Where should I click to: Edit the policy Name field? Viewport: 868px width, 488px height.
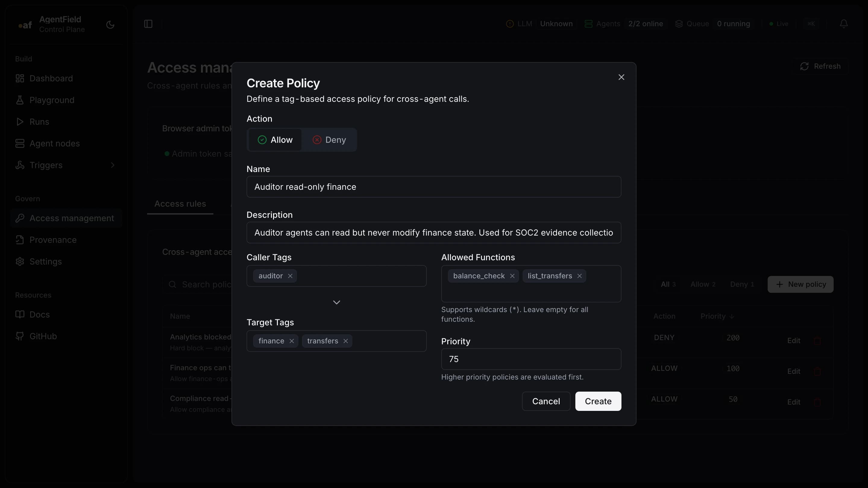[x=434, y=186]
